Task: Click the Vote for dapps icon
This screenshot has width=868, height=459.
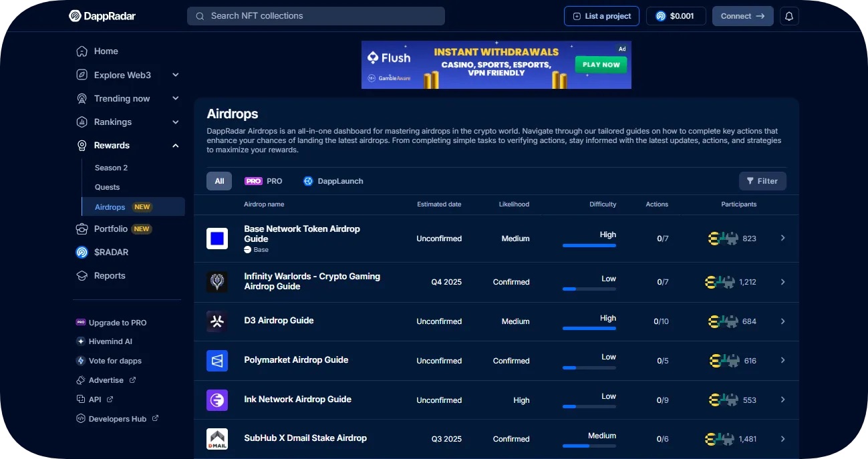Action: click(81, 361)
